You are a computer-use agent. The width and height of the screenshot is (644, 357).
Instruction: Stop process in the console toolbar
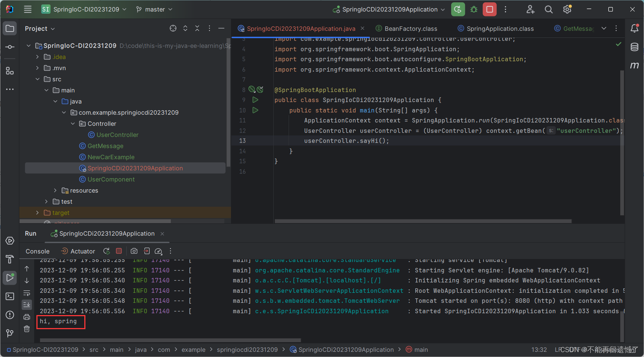(119, 251)
